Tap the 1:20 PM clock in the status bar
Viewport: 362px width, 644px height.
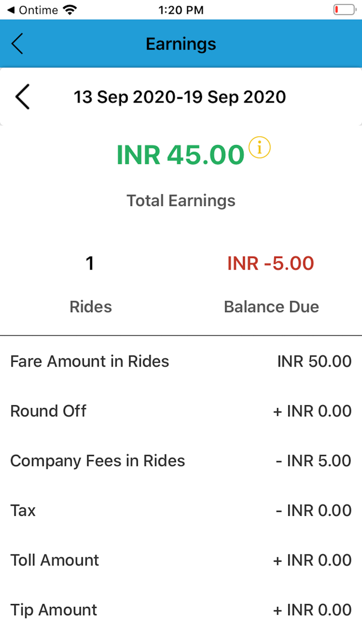pos(180,9)
